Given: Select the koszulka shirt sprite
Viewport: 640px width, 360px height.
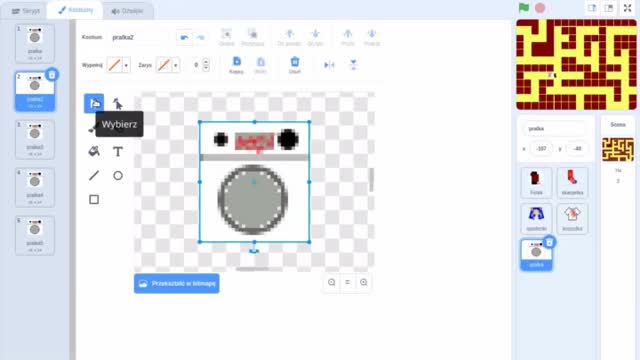Looking at the screenshot, I should [x=572, y=219].
